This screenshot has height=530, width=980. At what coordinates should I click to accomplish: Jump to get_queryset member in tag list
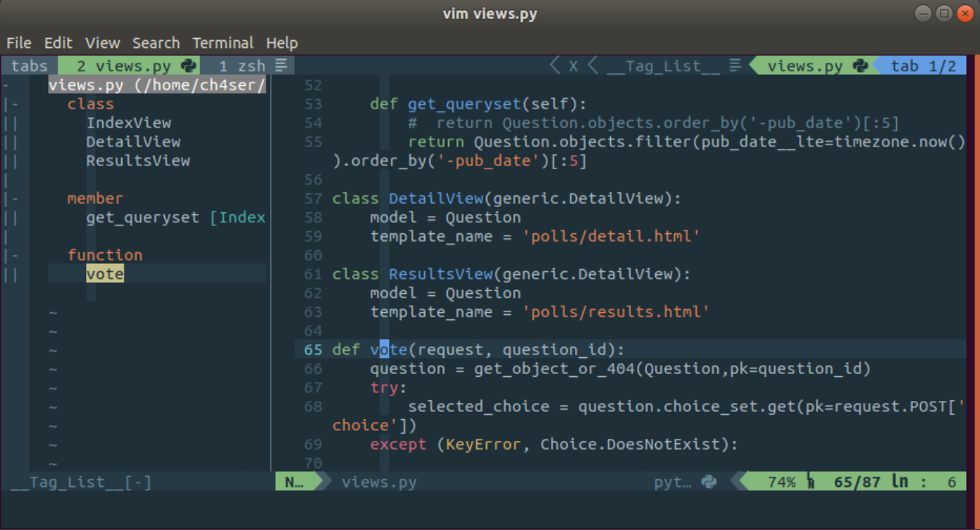coord(176,217)
